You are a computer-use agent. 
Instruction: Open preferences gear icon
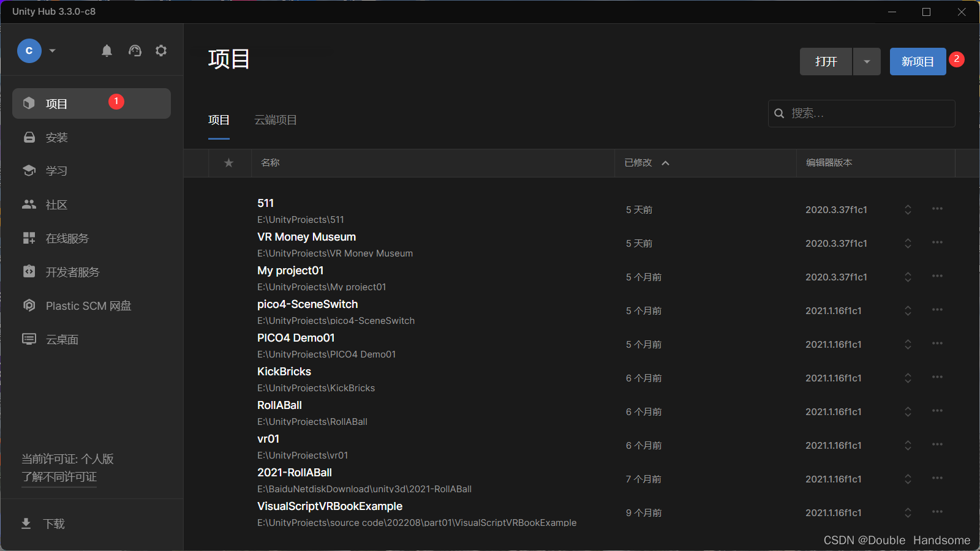(161, 51)
